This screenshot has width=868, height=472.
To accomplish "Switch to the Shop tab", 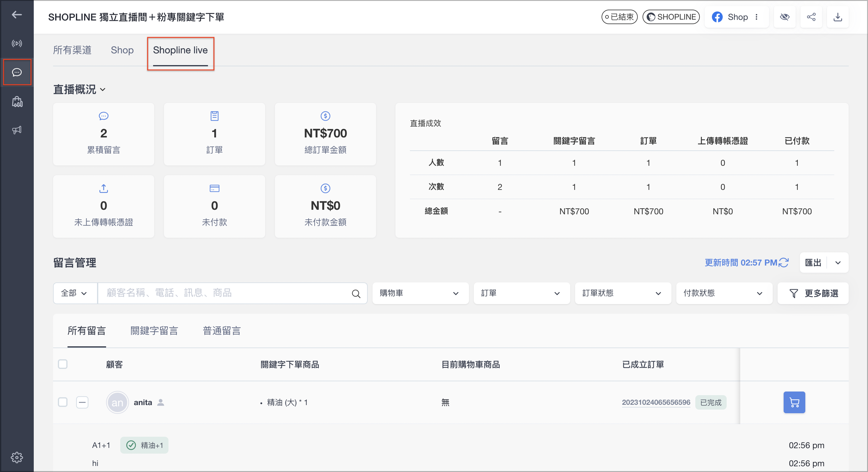I will tap(122, 50).
